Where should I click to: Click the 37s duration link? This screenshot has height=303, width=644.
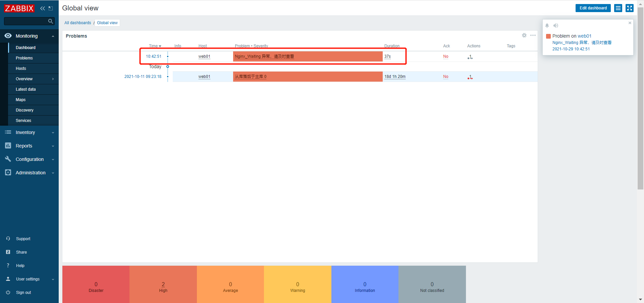point(387,56)
